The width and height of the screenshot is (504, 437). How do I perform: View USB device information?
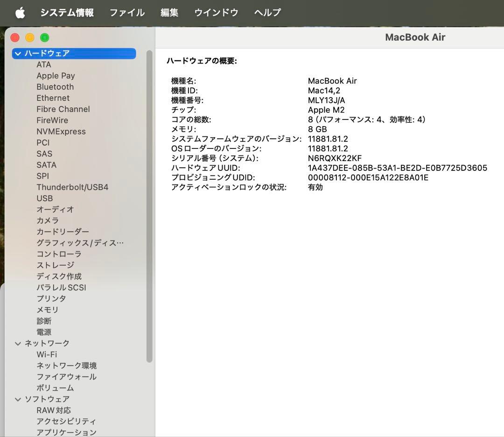click(43, 198)
